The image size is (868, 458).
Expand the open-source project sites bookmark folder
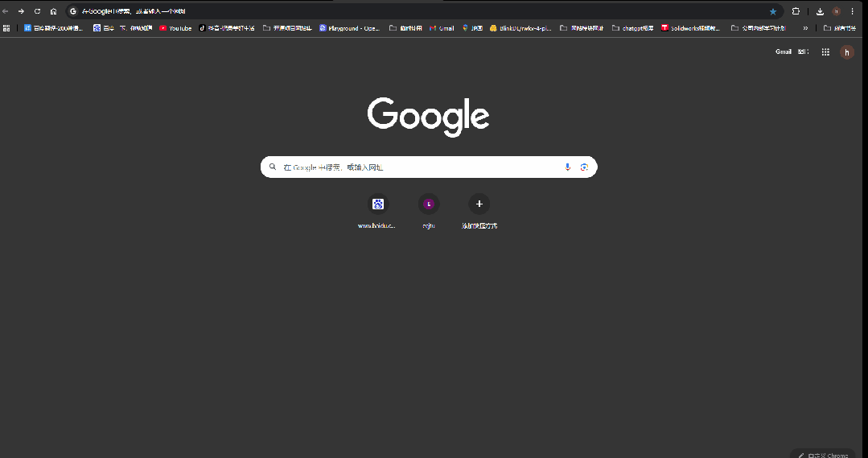point(286,27)
